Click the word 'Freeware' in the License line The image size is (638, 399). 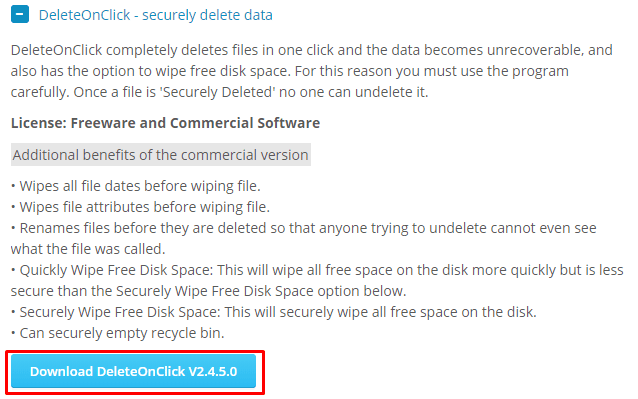coord(103,123)
